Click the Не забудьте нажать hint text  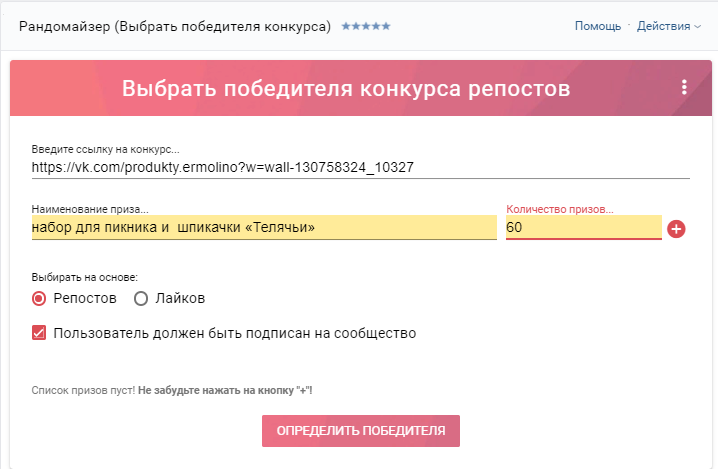tap(225, 391)
